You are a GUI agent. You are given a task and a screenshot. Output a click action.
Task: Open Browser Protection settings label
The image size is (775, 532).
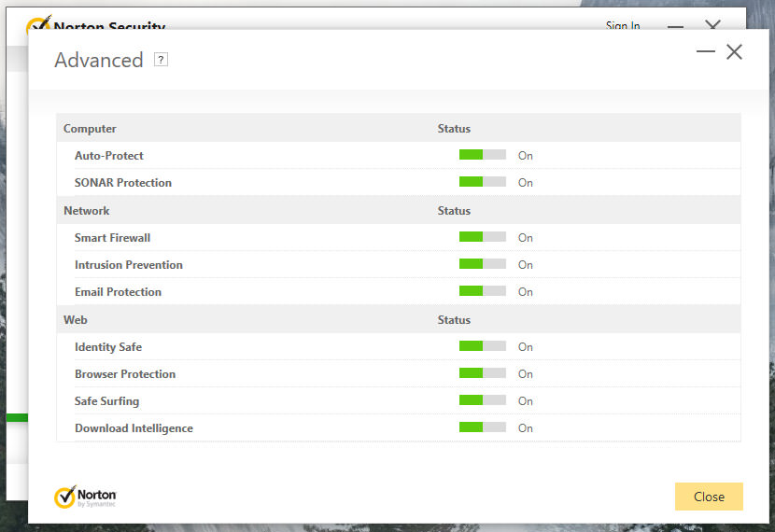[x=125, y=374]
